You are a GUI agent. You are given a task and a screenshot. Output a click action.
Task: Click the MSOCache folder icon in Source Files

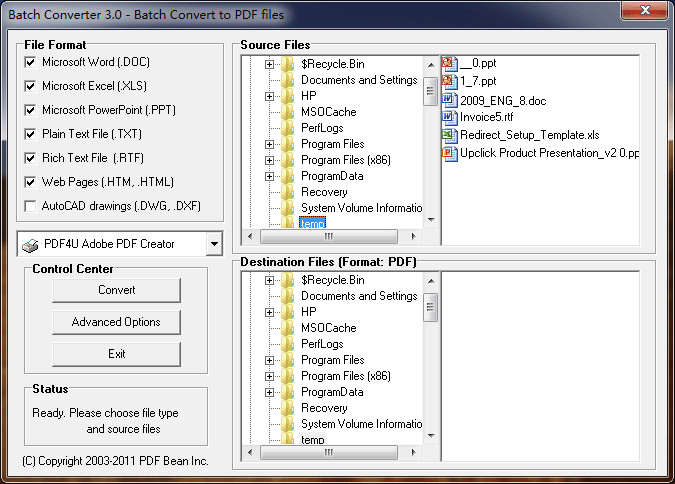[x=288, y=112]
